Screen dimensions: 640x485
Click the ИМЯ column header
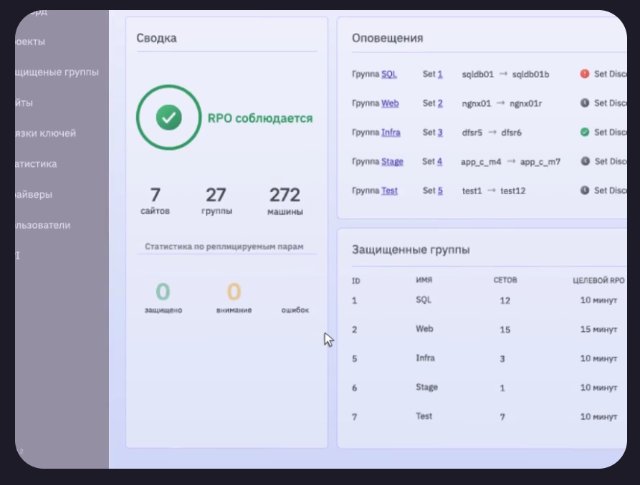[424, 280]
